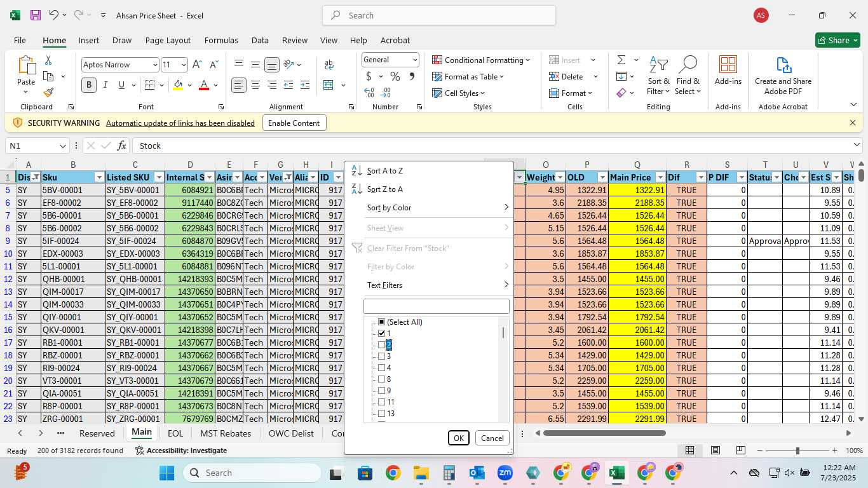Open File Explorer from the taskbar
Screen dimensions: 868x488
(421, 473)
